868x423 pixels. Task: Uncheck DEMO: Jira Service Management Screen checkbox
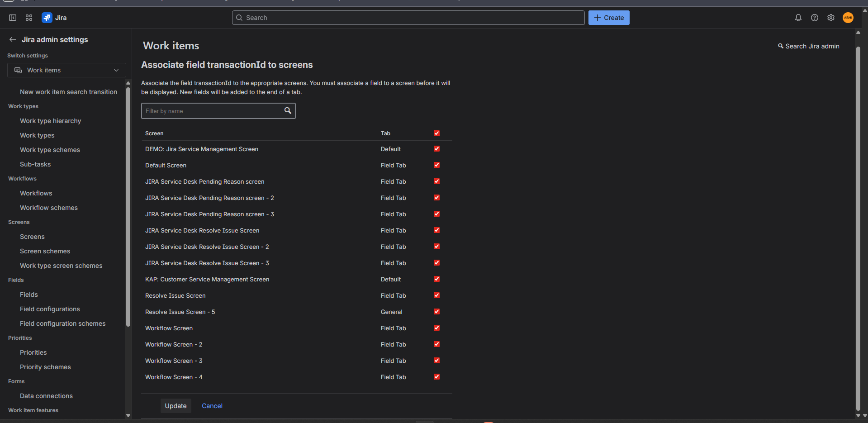(x=436, y=148)
